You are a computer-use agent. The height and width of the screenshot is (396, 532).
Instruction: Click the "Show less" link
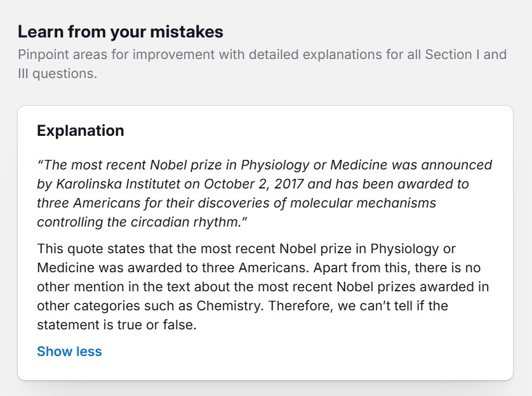69,352
